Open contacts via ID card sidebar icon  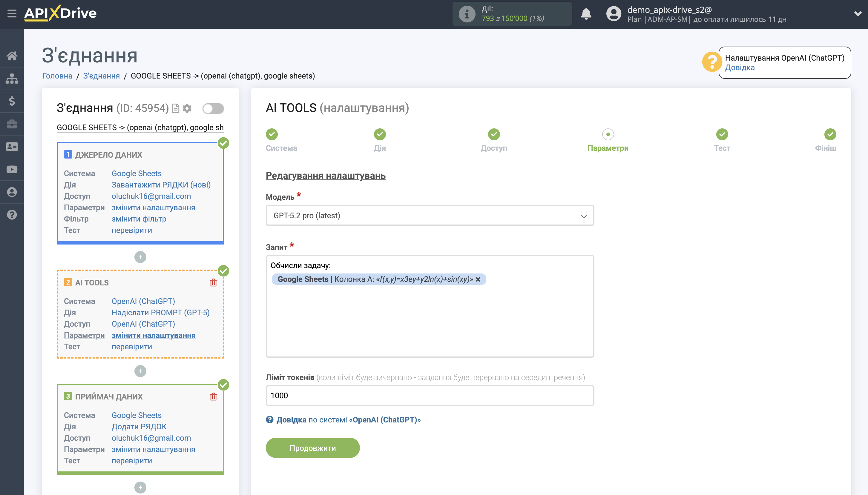[12, 146]
